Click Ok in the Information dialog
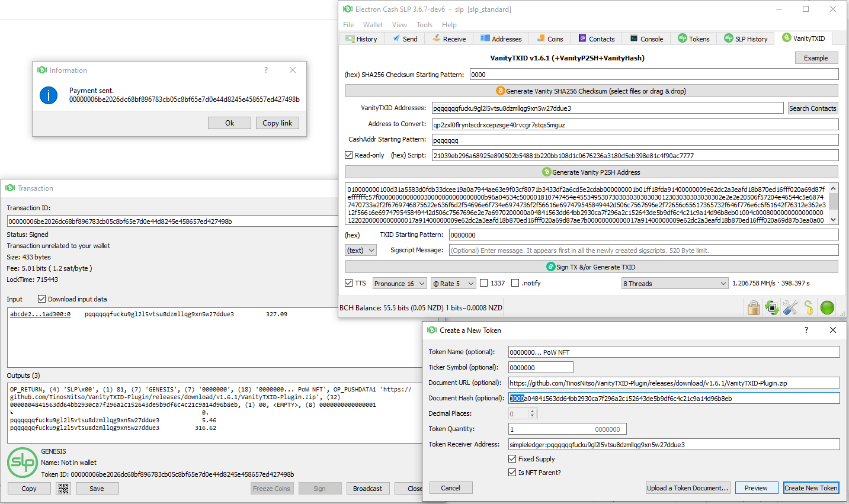This screenshot has width=849, height=504. (229, 123)
